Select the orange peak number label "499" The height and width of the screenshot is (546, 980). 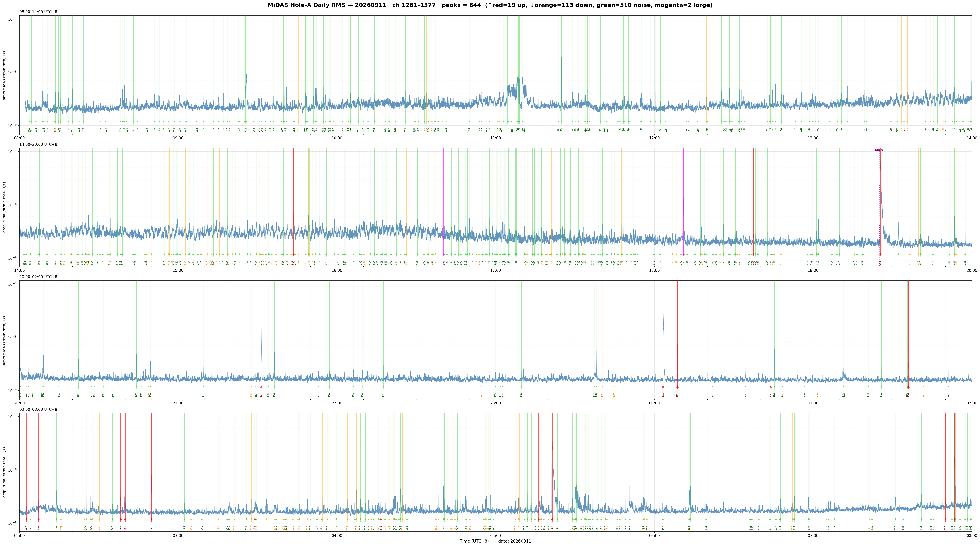click(99, 528)
